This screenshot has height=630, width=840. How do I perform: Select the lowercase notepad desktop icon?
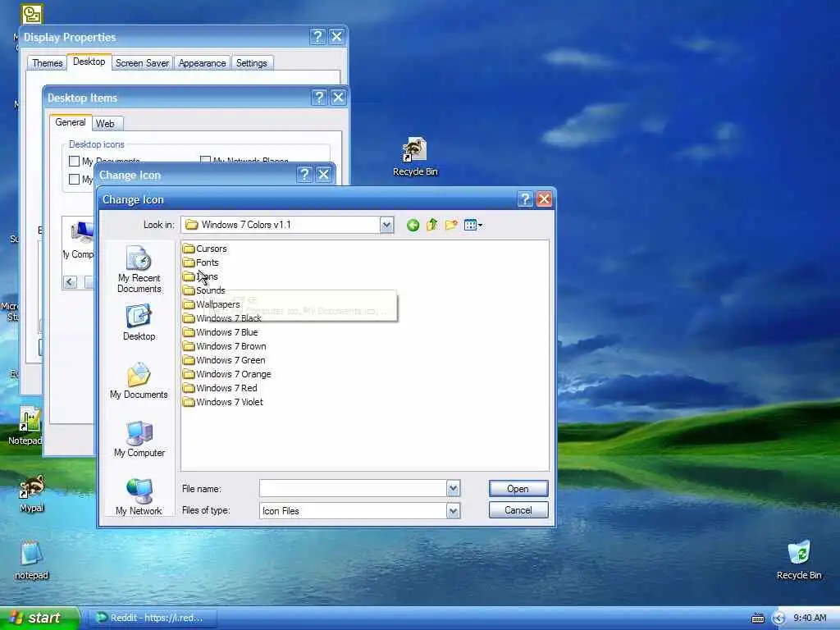[x=32, y=560]
